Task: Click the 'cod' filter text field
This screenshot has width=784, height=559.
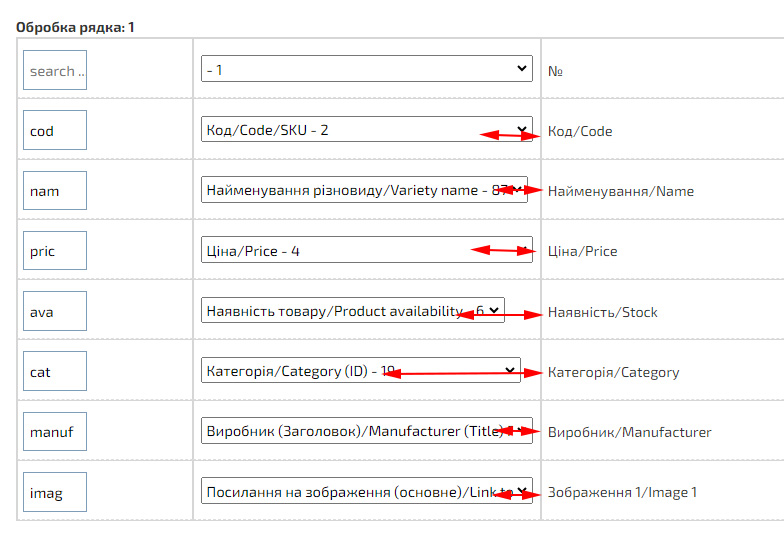Action: click(55, 131)
